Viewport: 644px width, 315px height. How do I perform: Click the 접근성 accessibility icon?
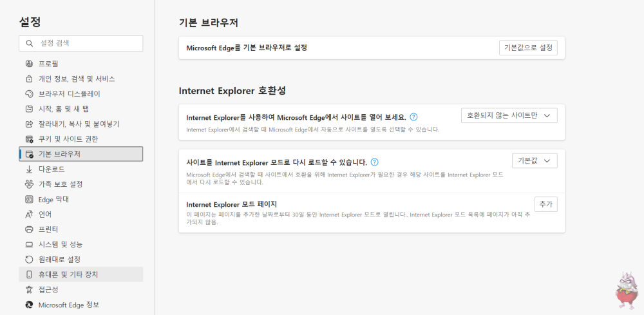[x=29, y=289]
